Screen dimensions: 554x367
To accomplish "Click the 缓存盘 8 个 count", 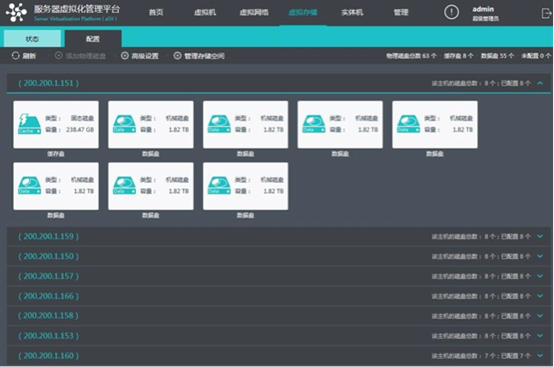I will pyautogui.click(x=459, y=56).
